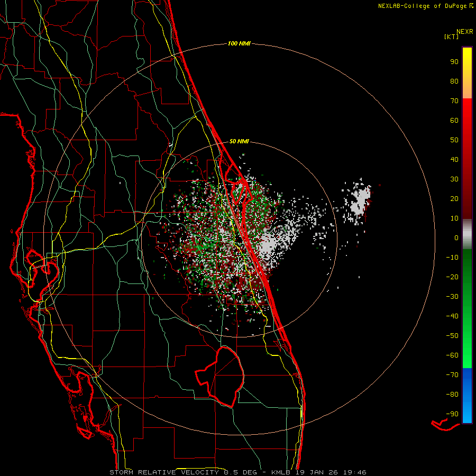Click the "10" legend value

(x=454, y=218)
